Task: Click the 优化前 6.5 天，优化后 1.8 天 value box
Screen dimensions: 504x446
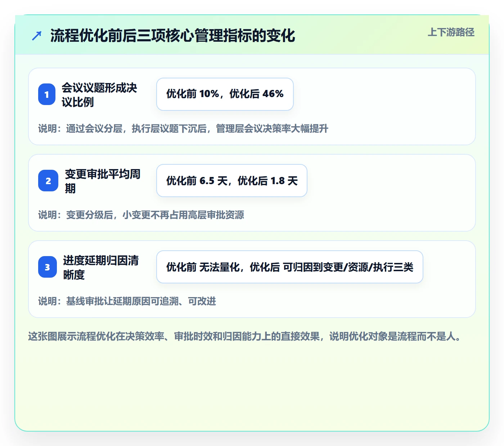Action: (x=232, y=181)
